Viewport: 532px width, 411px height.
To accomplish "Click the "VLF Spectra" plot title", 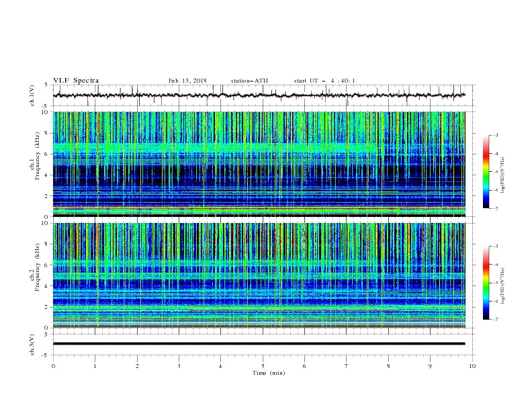I will pos(76,81).
